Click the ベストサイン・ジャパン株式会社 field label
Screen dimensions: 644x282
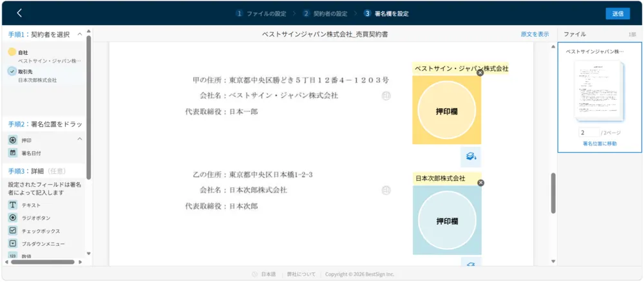(460, 68)
